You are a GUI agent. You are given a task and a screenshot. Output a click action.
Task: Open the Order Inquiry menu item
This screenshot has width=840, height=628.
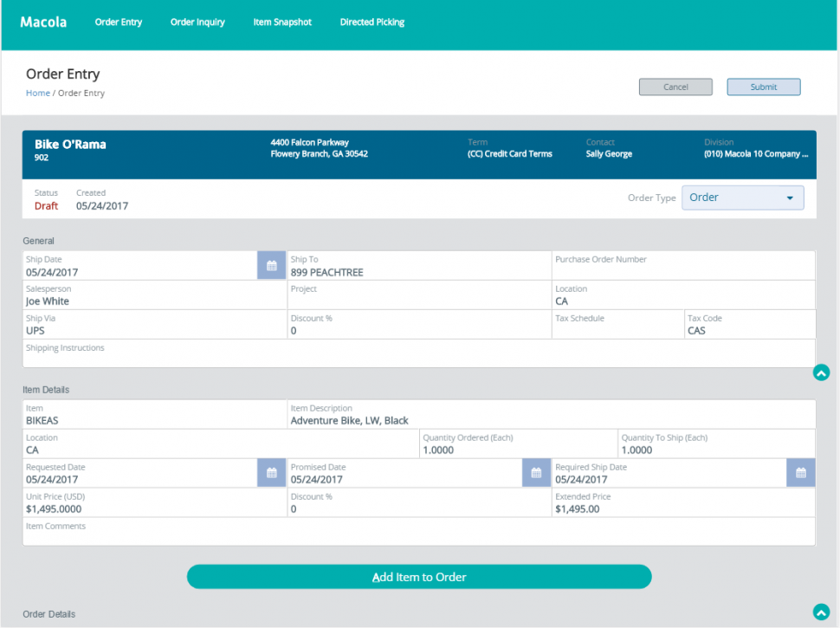click(197, 23)
